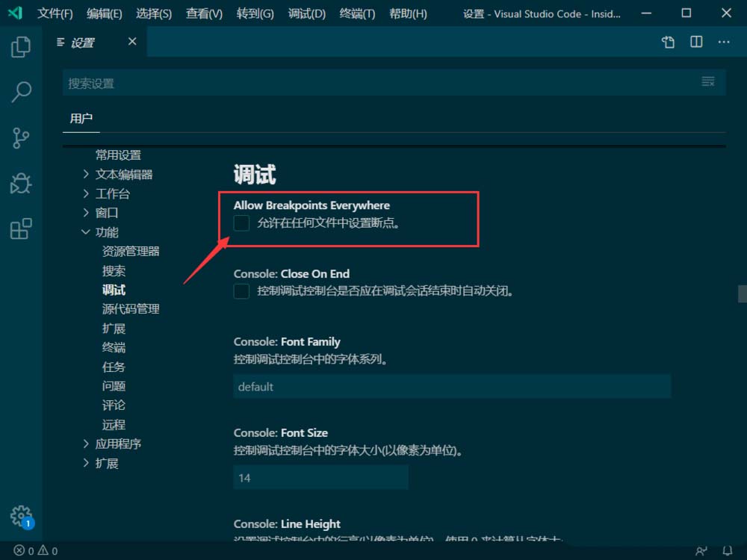Open the Manage gear menu
This screenshot has width=747, height=560.
[x=21, y=517]
